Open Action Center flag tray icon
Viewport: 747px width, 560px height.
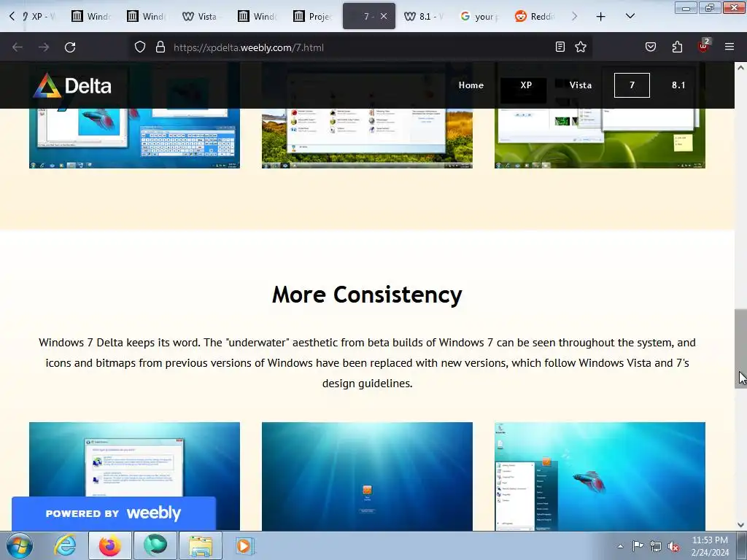[638, 546]
